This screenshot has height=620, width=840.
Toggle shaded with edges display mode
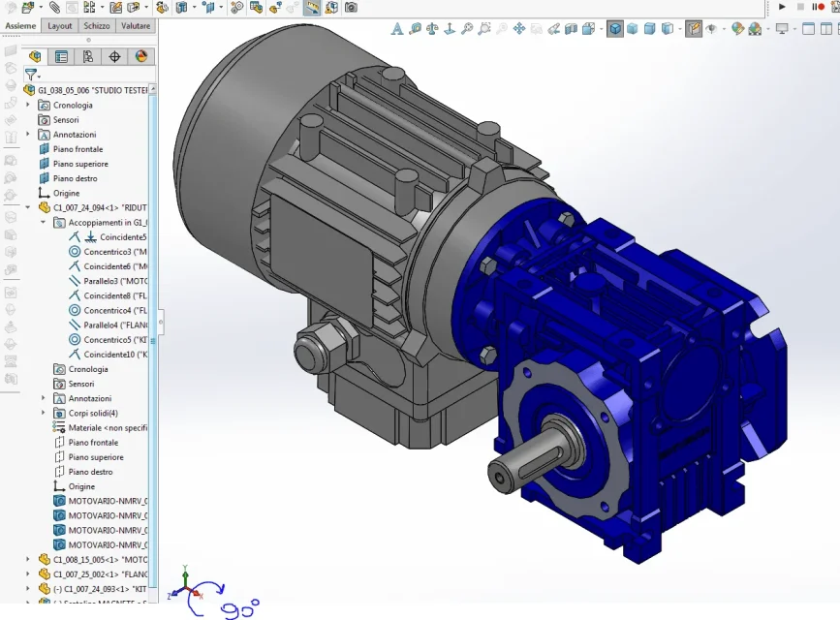pyautogui.click(x=615, y=28)
